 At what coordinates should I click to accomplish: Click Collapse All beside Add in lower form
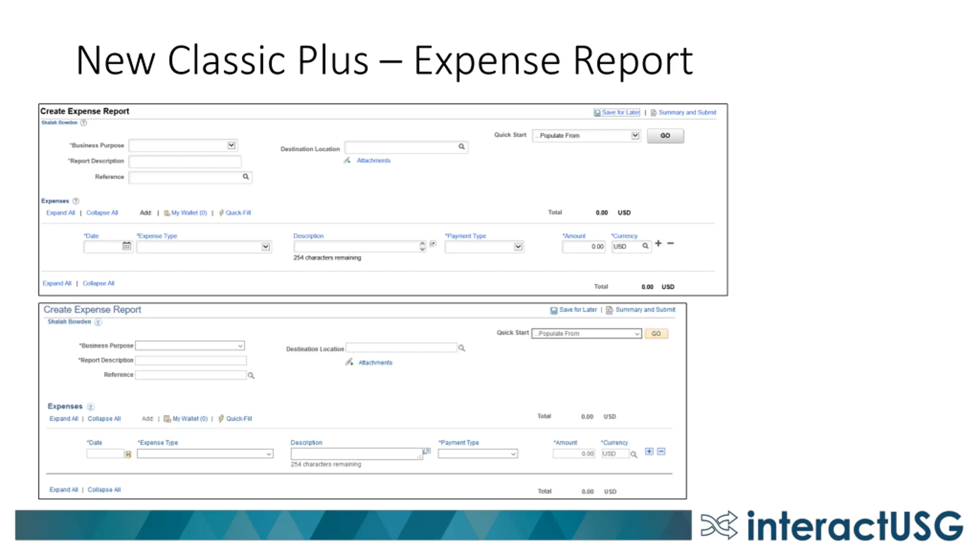tap(104, 419)
